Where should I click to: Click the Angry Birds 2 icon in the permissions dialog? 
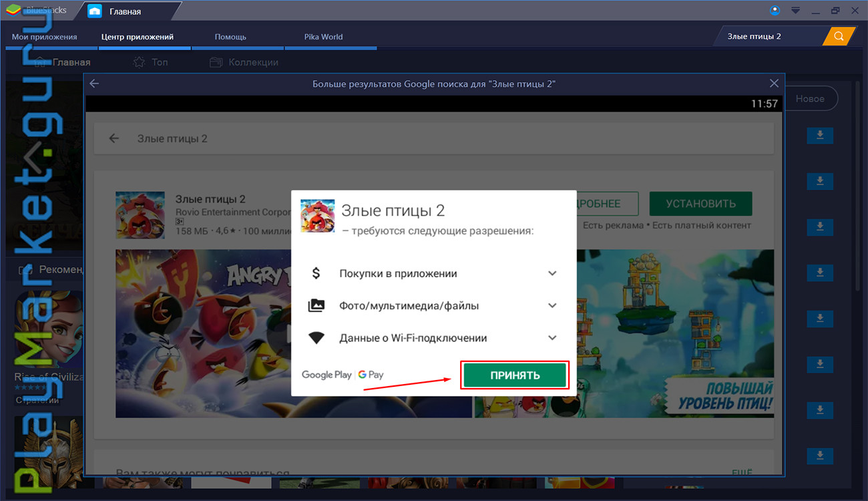[318, 215]
